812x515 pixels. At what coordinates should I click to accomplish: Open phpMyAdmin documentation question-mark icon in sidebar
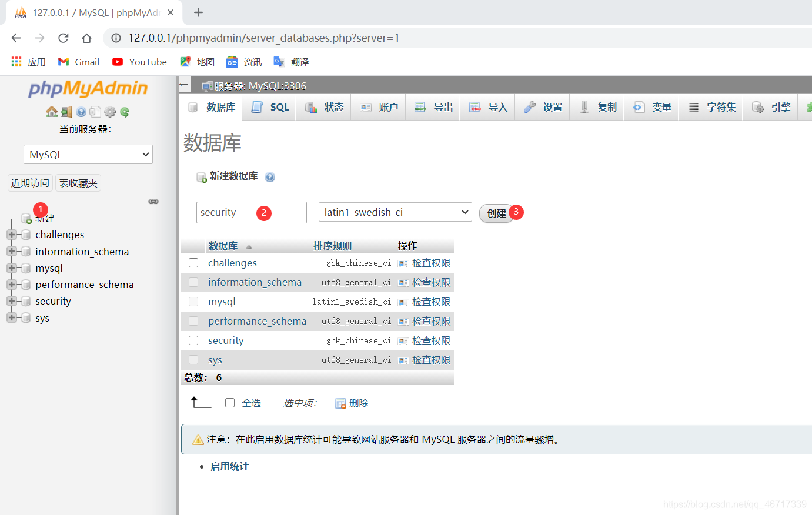(81, 112)
